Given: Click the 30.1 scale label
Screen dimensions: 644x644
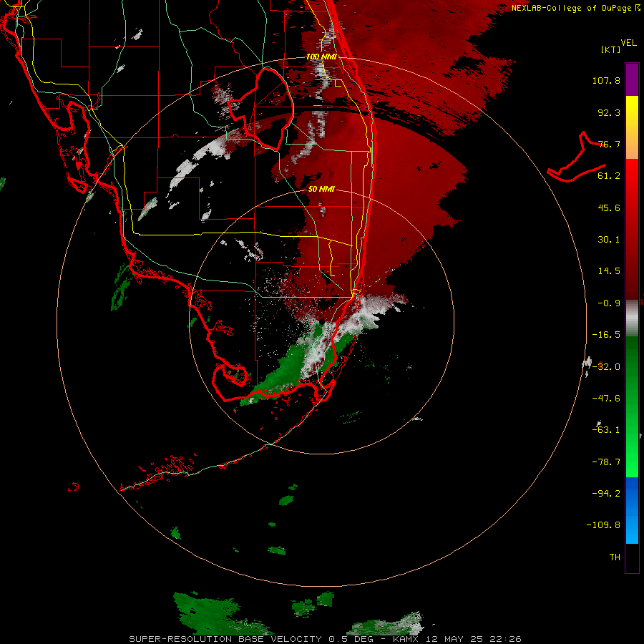Looking at the screenshot, I should pyautogui.click(x=609, y=240).
